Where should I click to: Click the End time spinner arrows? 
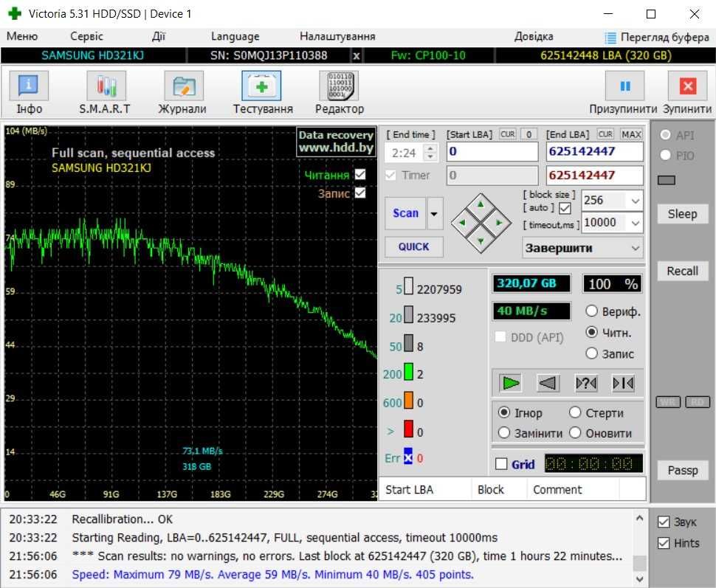tap(430, 152)
